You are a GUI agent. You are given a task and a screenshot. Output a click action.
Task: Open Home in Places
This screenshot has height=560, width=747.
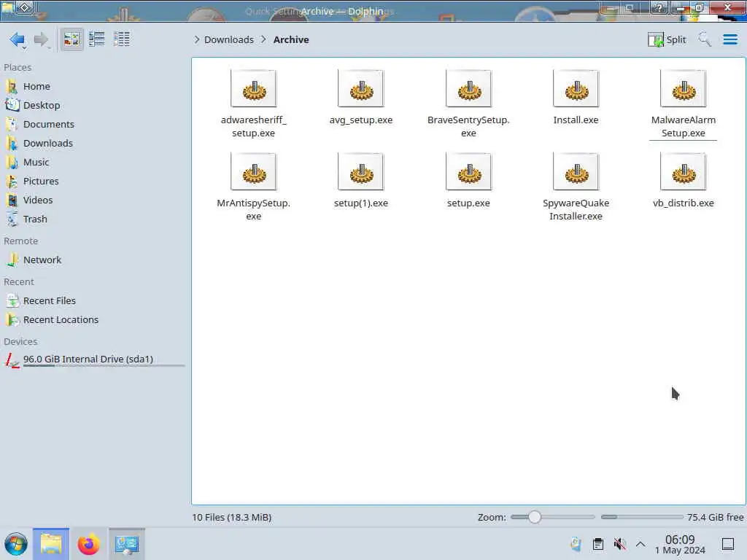(94, 86)
